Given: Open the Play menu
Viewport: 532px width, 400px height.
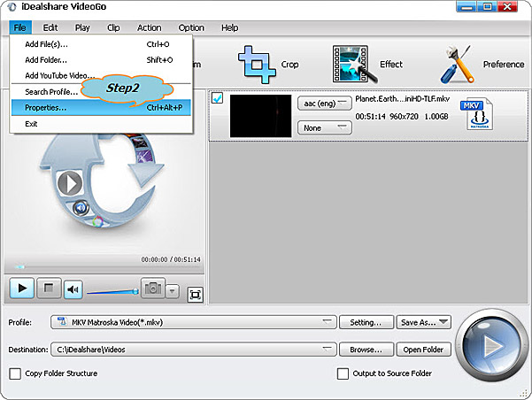Looking at the screenshot, I should tap(82, 27).
